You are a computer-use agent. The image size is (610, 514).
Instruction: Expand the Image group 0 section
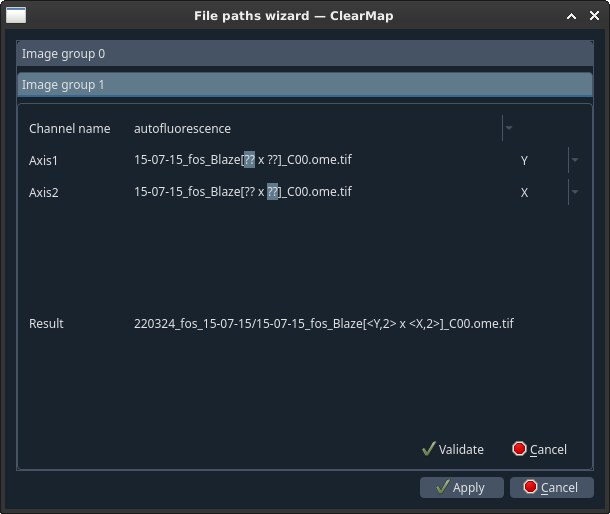(305, 53)
